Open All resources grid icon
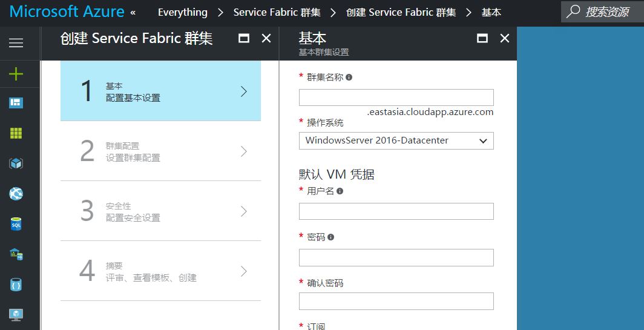 coord(16,133)
